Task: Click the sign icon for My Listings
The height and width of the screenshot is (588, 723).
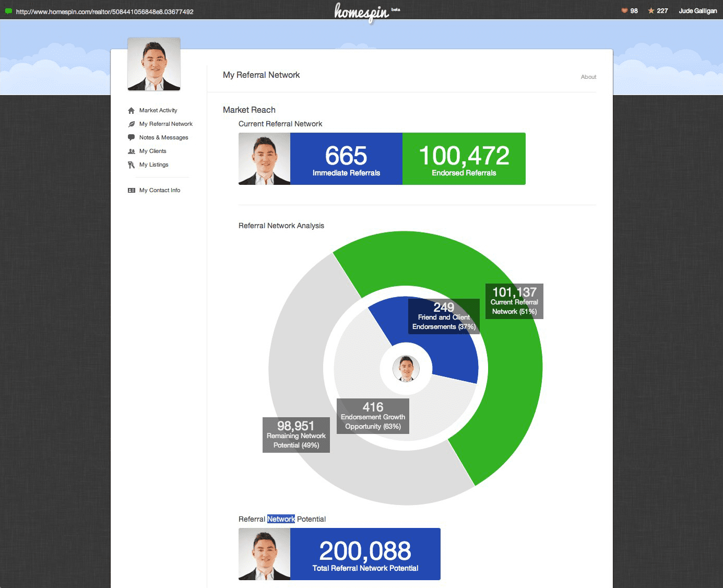Action: point(132,165)
